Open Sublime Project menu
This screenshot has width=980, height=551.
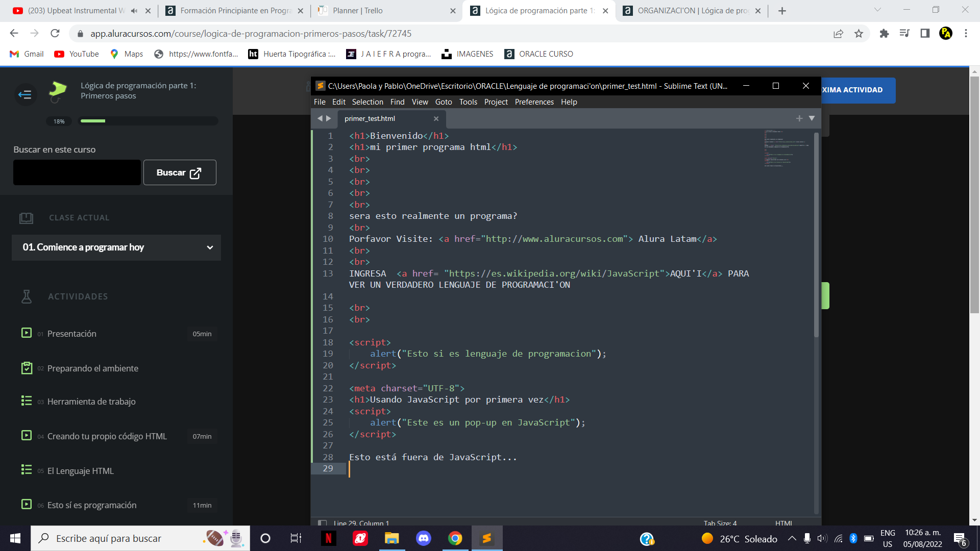pos(496,102)
